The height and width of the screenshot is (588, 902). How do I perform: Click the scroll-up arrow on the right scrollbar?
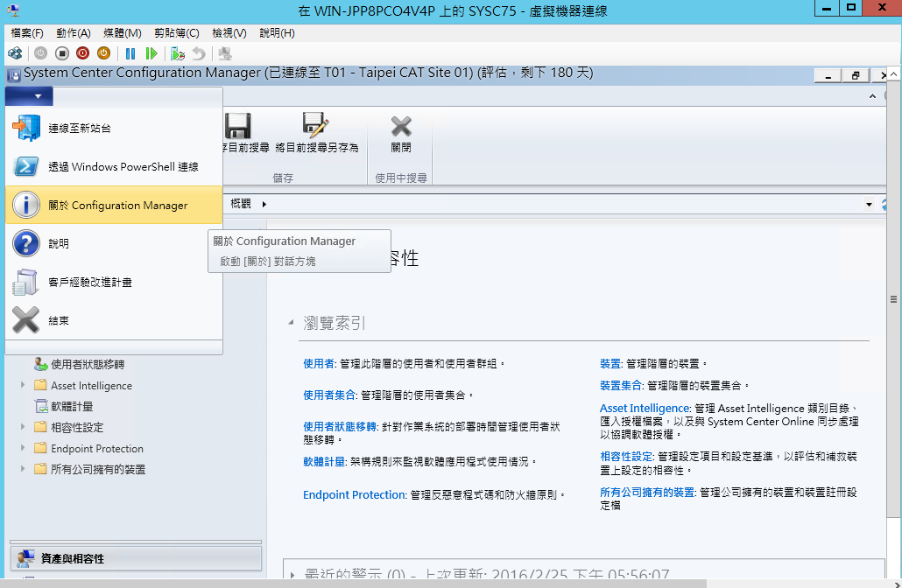tap(893, 73)
